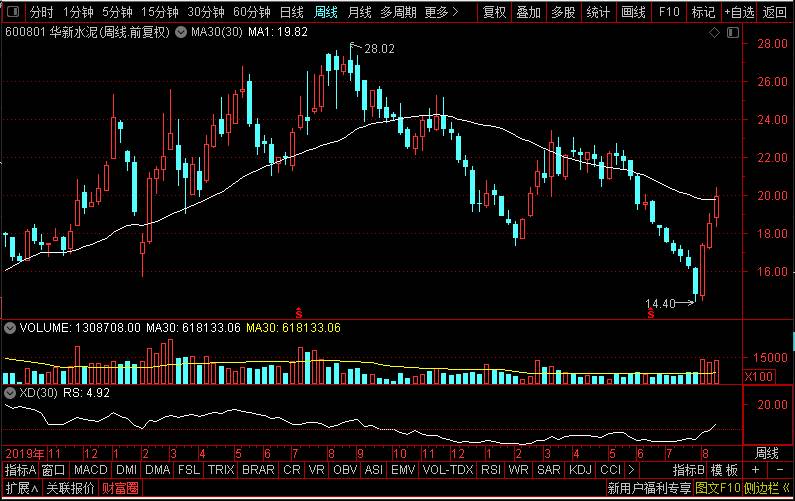Select the ASI indicator
This screenshot has width=795, height=501.
(x=374, y=470)
